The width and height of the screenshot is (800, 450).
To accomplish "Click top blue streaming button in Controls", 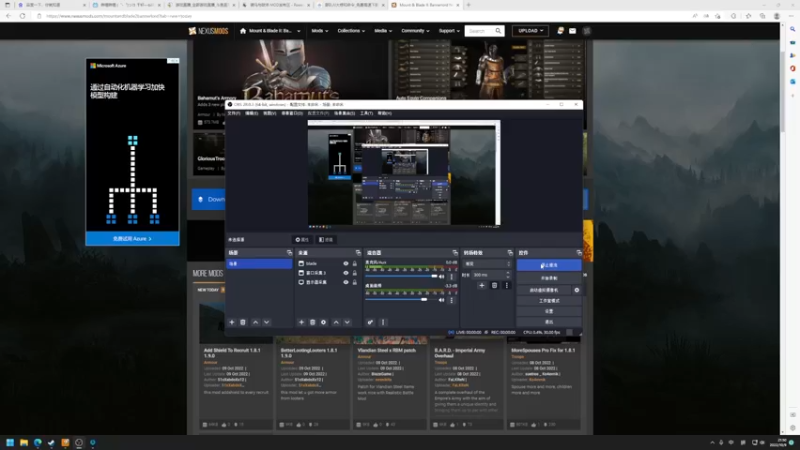I will point(549,265).
